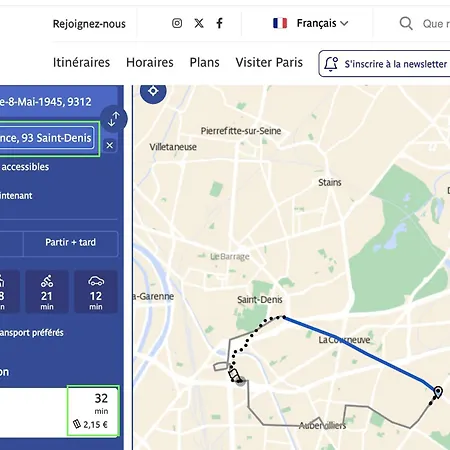Click the transport préférés text
This screenshot has width=450, height=450.
[32, 333]
